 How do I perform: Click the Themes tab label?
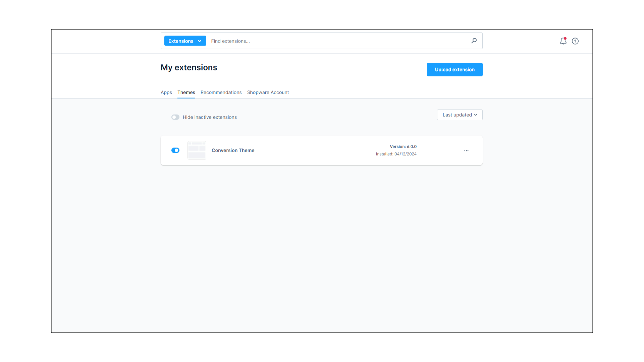click(x=186, y=93)
